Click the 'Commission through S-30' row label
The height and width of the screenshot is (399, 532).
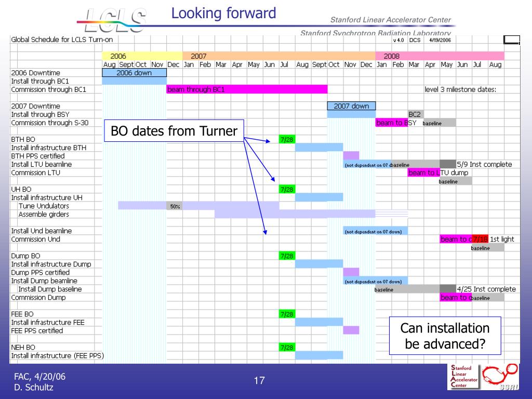pyautogui.click(x=49, y=123)
